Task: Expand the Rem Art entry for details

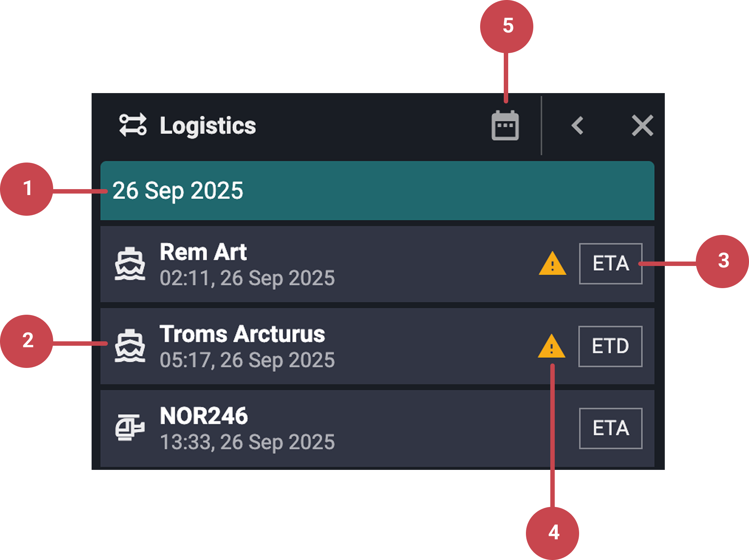Action: pyautogui.click(x=332, y=264)
